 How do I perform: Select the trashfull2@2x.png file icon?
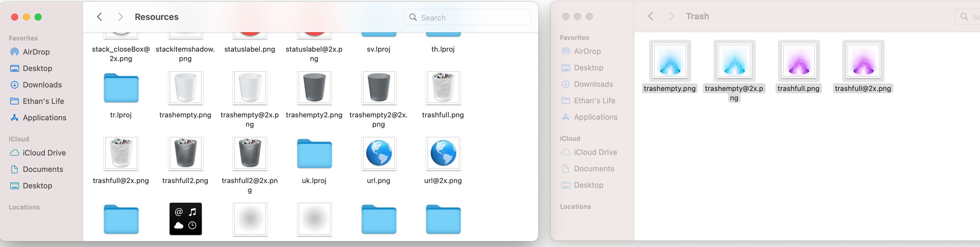[250, 153]
